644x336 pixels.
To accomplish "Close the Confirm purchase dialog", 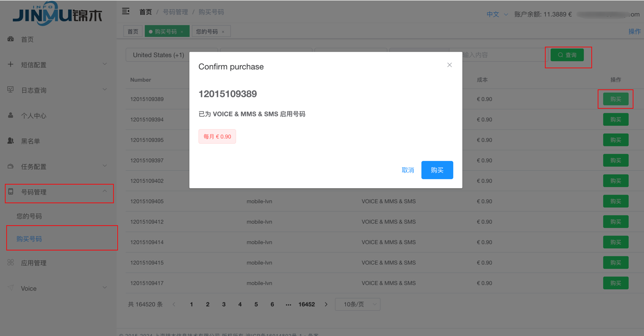I will coord(449,65).
